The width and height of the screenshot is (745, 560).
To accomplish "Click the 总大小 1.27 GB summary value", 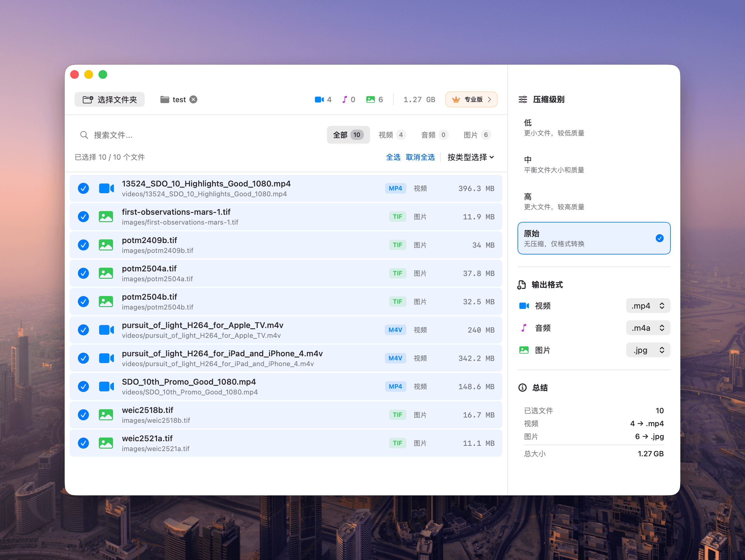I will (x=650, y=454).
